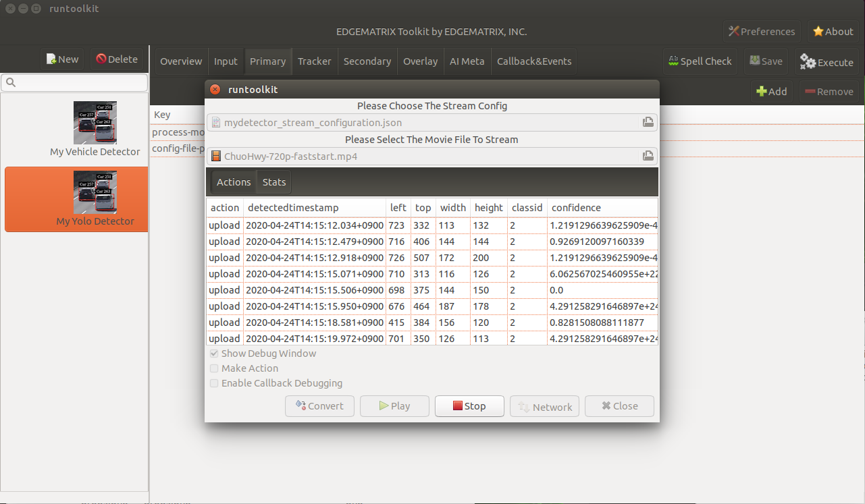This screenshot has height=504, width=865.
Task: Toggle Show Debug Window checkbox
Action: (x=214, y=354)
